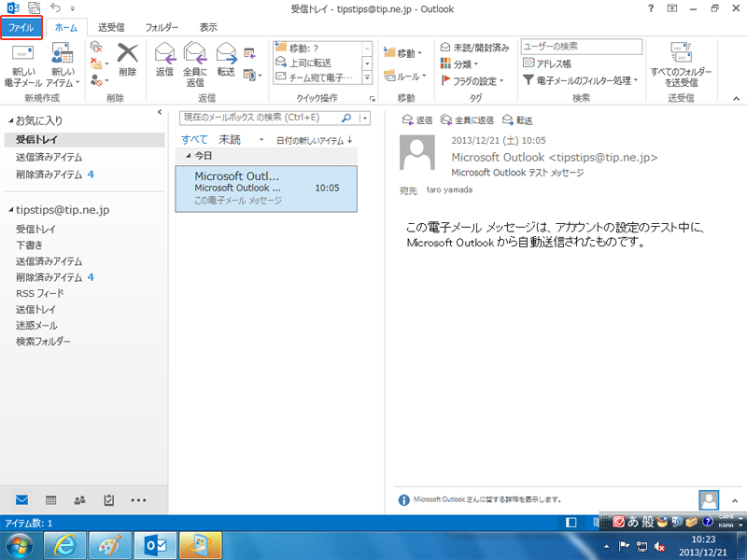
Task: Click the Undo arrow in the title bar
Action: [x=56, y=8]
